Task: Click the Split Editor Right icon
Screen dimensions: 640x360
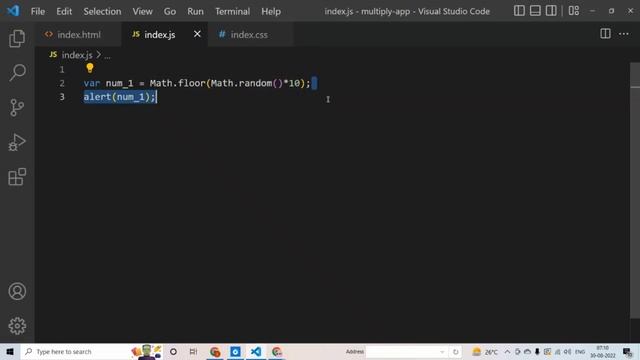Action: [605, 34]
